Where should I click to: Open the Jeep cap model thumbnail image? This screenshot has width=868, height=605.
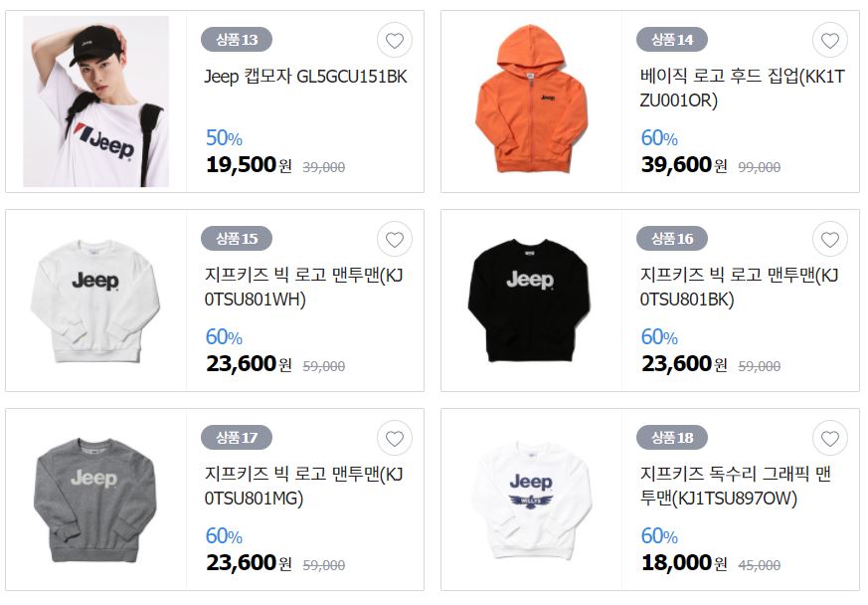coord(95,101)
